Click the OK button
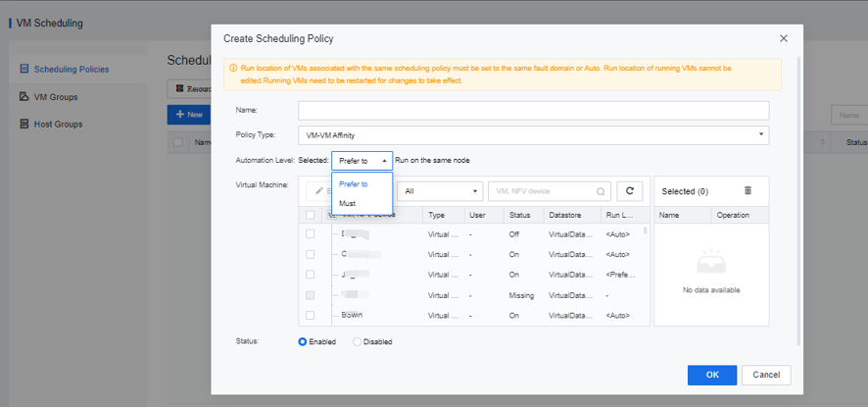The image size is (868, 408). [712, 375]
